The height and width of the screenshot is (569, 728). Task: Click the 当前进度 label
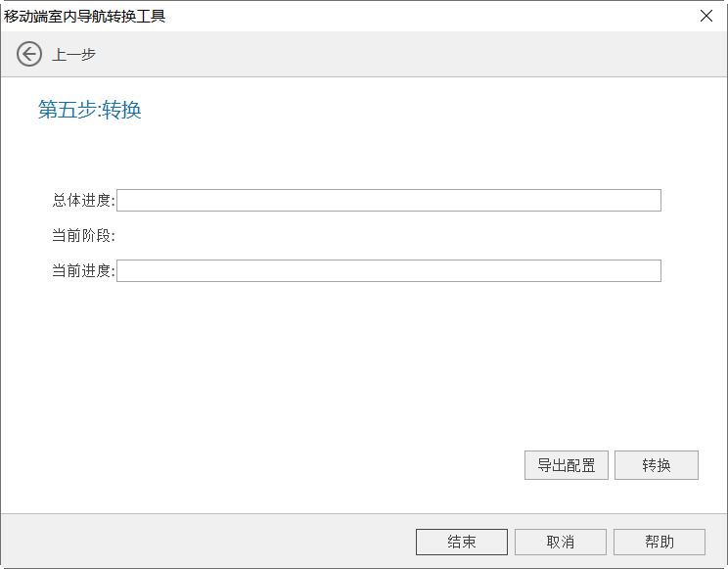pos(83,271)
